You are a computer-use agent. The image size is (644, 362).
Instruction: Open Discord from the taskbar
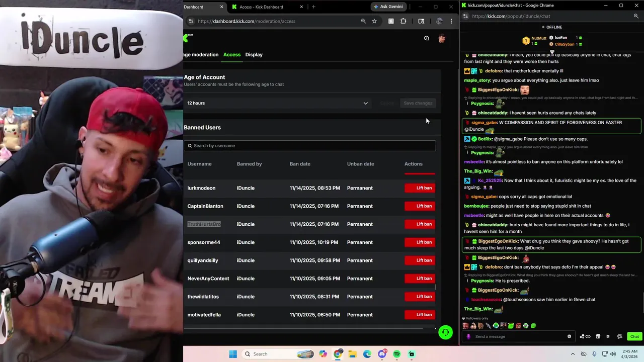382,354
